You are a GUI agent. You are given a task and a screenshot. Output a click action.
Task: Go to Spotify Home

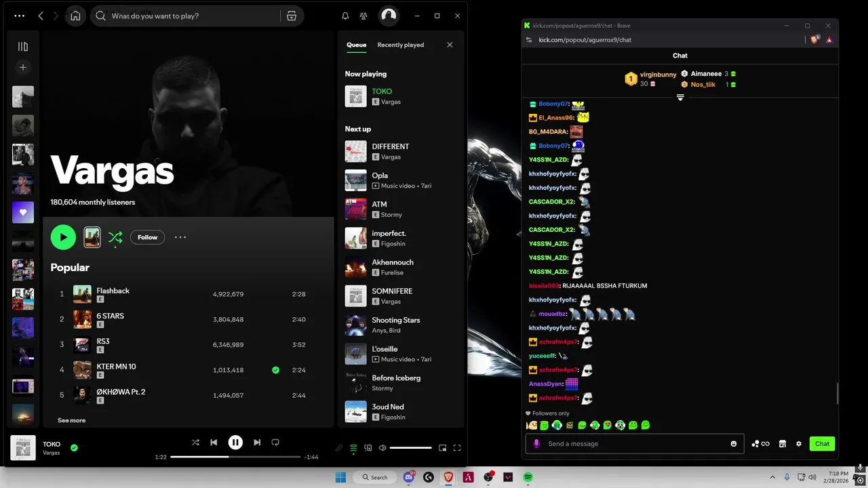coord(75,16)
